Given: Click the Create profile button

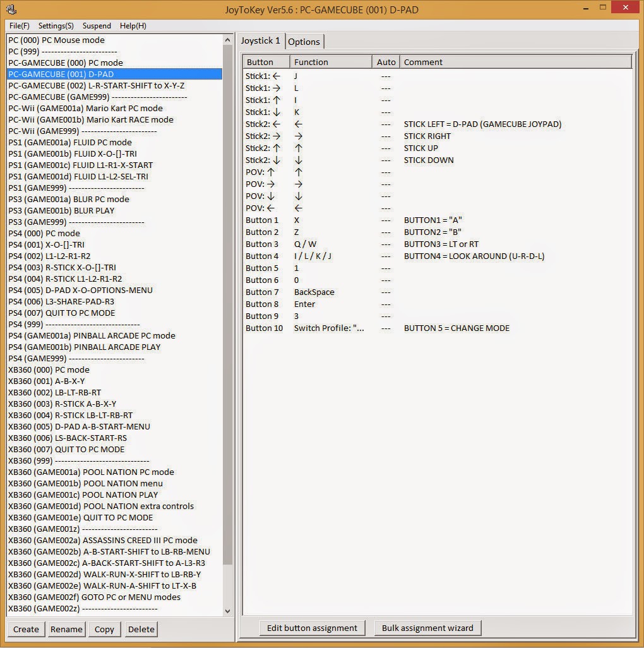Looking at the screenshot, I should tap(26, 629).
